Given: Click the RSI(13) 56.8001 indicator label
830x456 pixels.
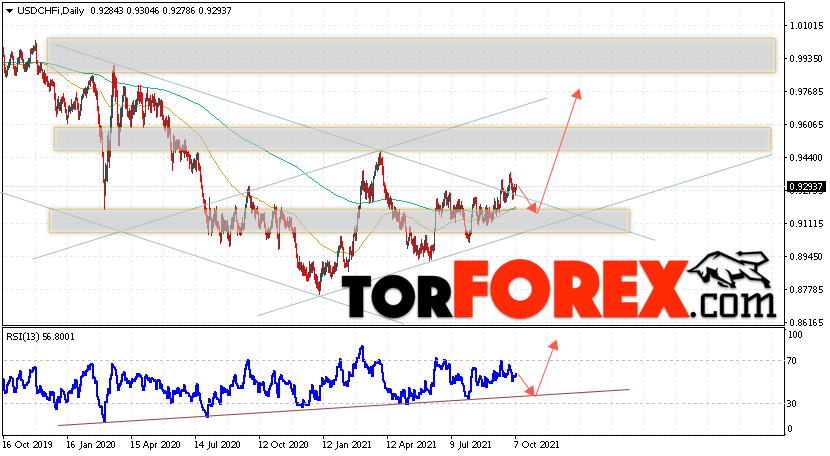Looking at the screenshot, I should click(x=40, y=336).
